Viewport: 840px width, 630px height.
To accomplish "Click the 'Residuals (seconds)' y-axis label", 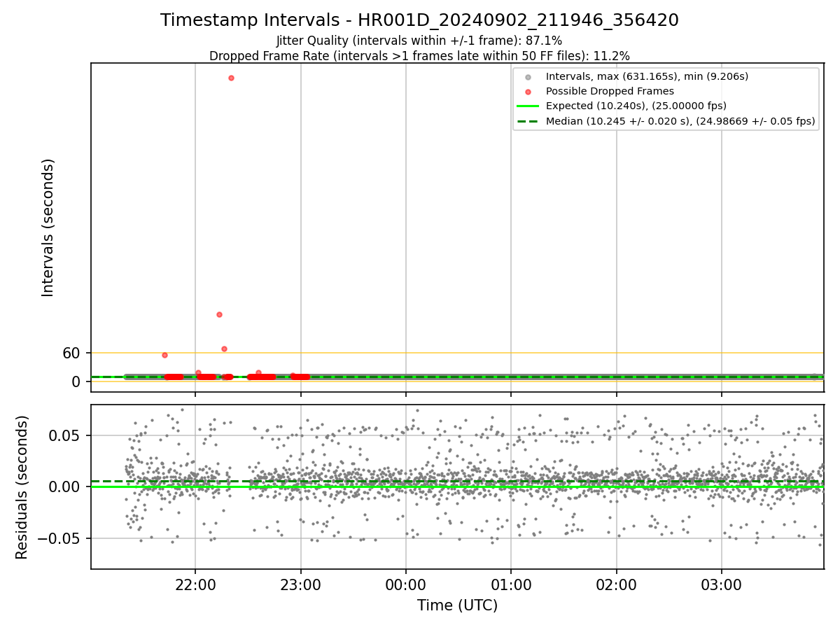I will pos(22,487).
